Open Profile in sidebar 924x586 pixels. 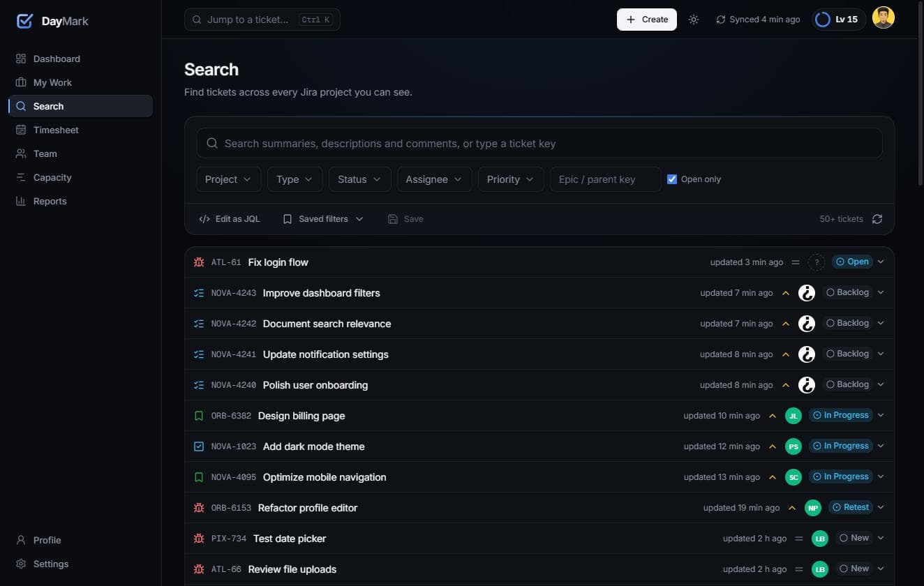80,540
